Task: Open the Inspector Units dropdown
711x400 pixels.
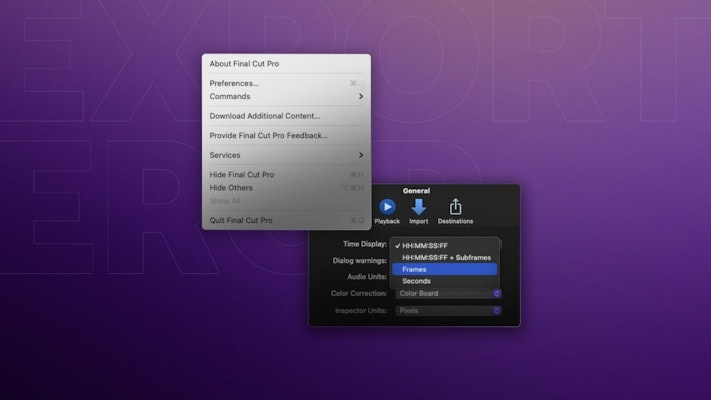Action: [x=448, y=311]
